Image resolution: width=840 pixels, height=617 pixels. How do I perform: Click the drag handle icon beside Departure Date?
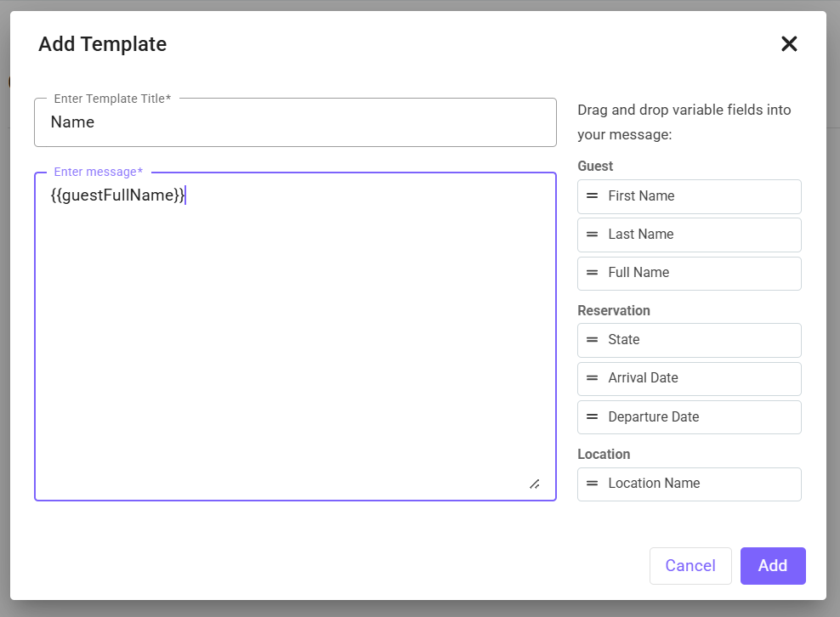click(592, 416)
